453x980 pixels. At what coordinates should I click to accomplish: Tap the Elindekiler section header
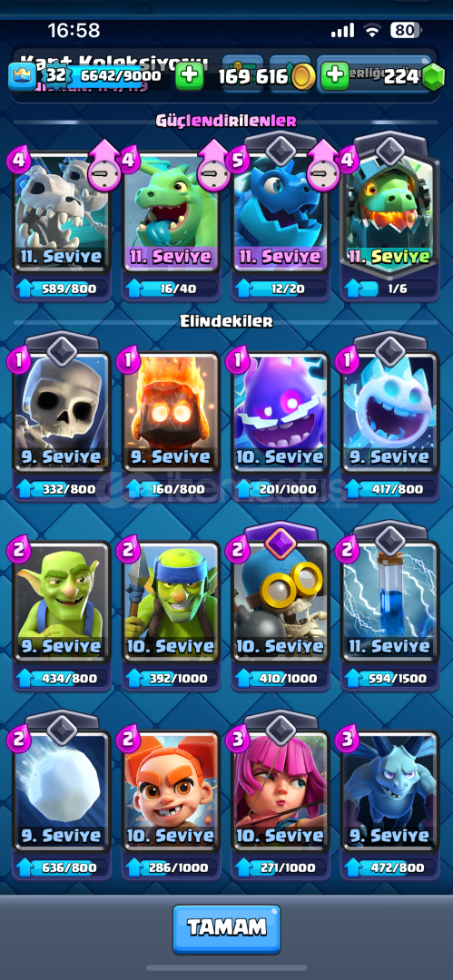point(226,321)
